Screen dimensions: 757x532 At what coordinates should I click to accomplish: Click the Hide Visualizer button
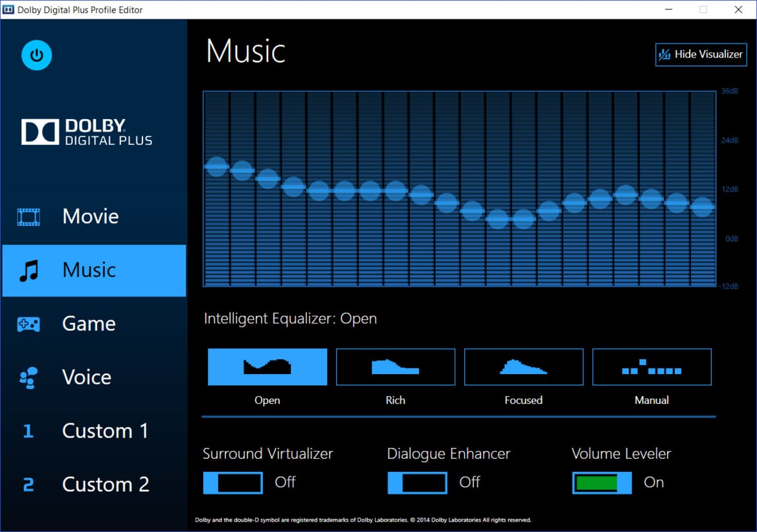(x=701, y=54)
